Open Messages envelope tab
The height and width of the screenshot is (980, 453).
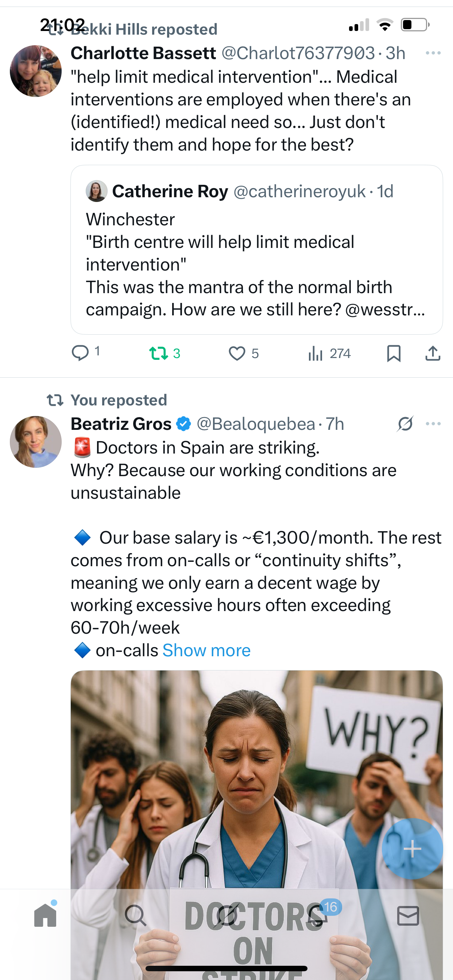tap(408, 915)
